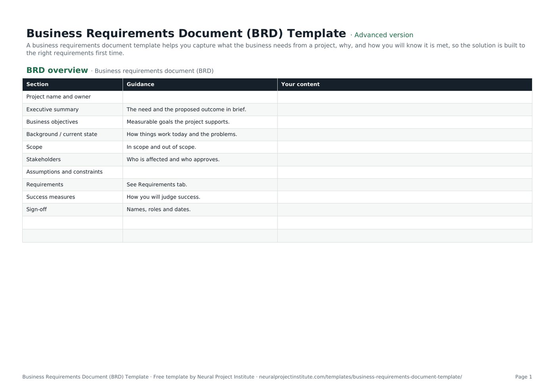The image size is (555, 392).
Task: Click the subtitle 'Business requirements document (BRD)'
Action: tap(154, 71)
